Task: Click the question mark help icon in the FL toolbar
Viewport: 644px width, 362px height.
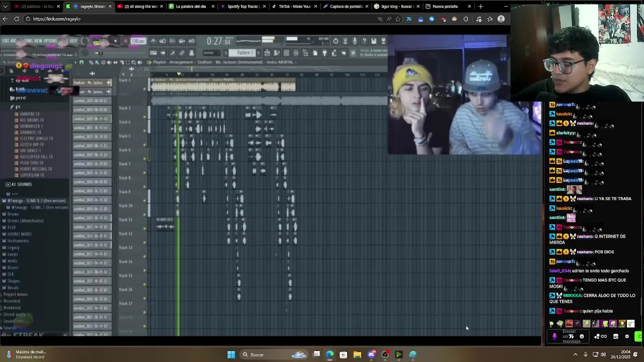Action: 364,41
